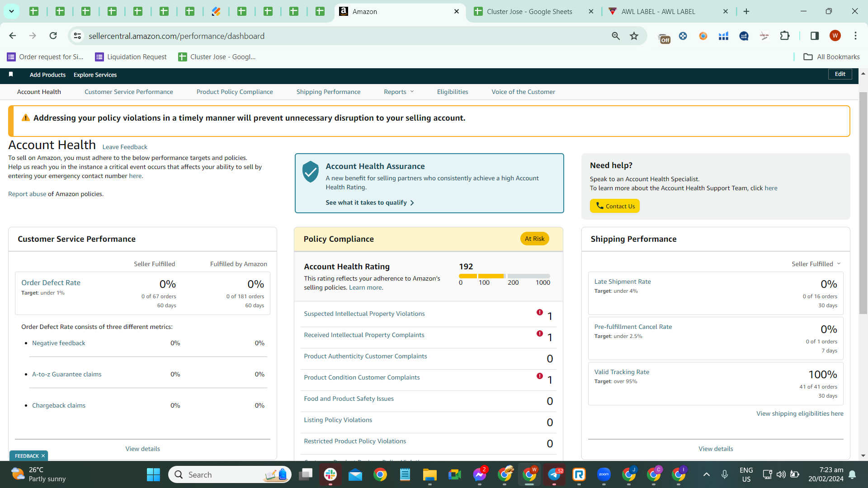Viewport: 868px width, 488px height.
Task: Click the Add Products link
Action: coord(47,75)
